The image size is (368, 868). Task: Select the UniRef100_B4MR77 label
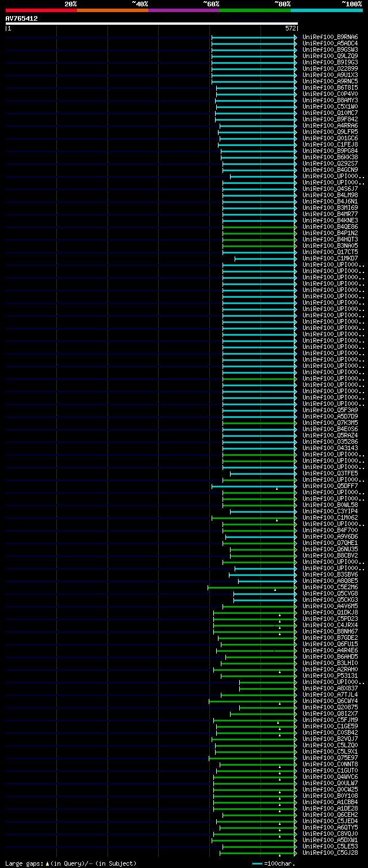coord(330,214)
